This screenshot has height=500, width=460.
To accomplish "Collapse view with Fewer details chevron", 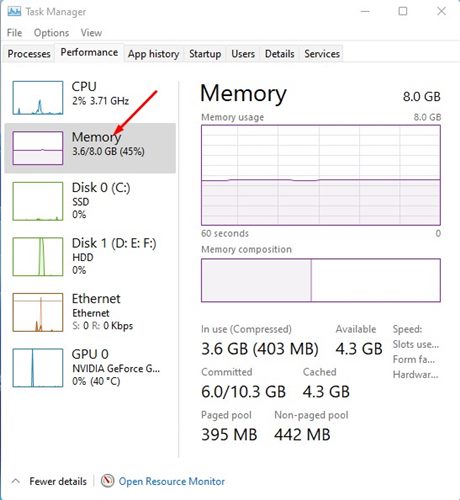I will 15,481.
